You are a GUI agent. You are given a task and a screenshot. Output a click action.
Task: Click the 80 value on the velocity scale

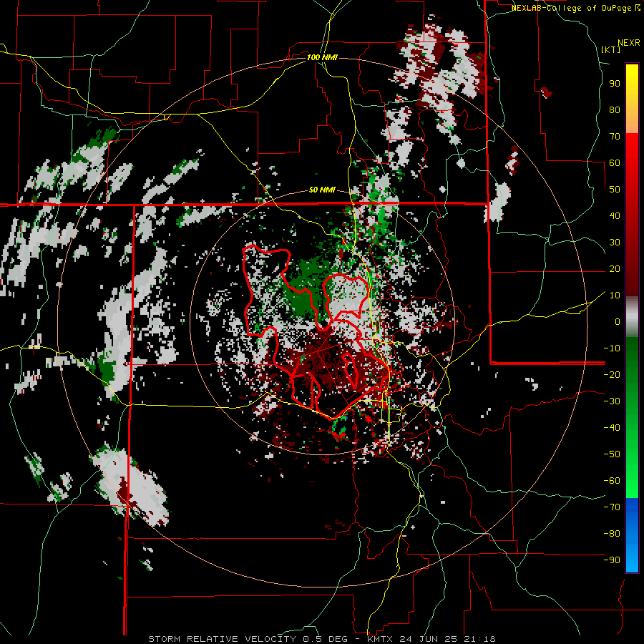(x=615, y=110)
